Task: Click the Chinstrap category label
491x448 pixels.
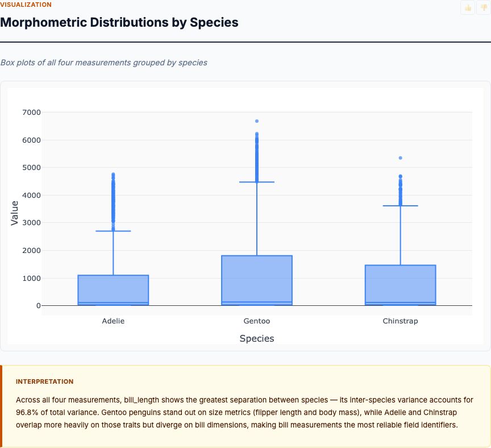Action: pos(401,321)
